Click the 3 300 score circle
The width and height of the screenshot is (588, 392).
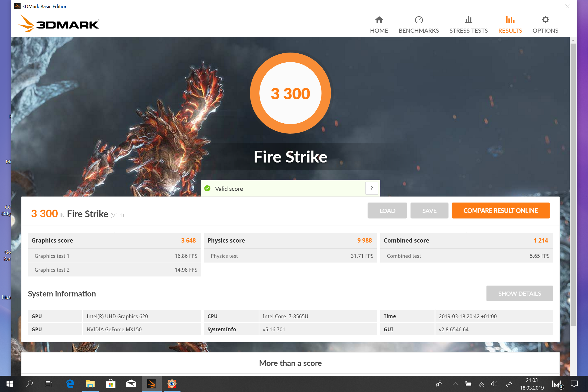[290, 93]
